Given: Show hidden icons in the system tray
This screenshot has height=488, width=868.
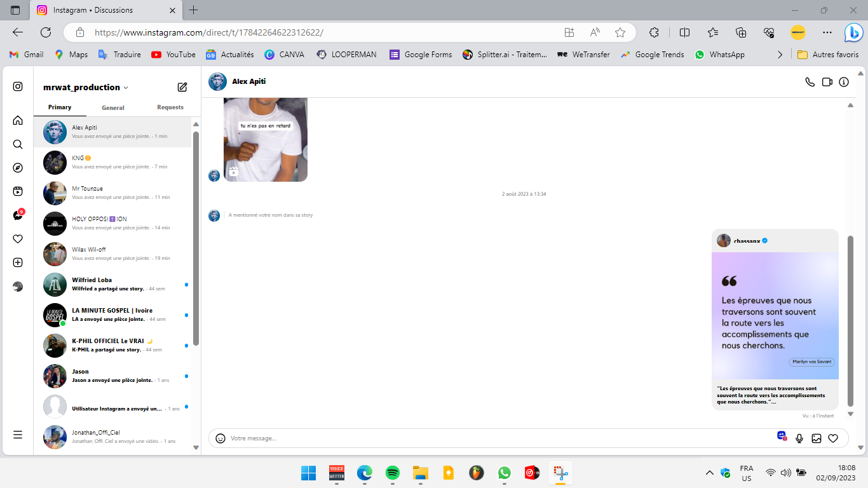Looking at the screenshot, I should [x=710, y=473].
